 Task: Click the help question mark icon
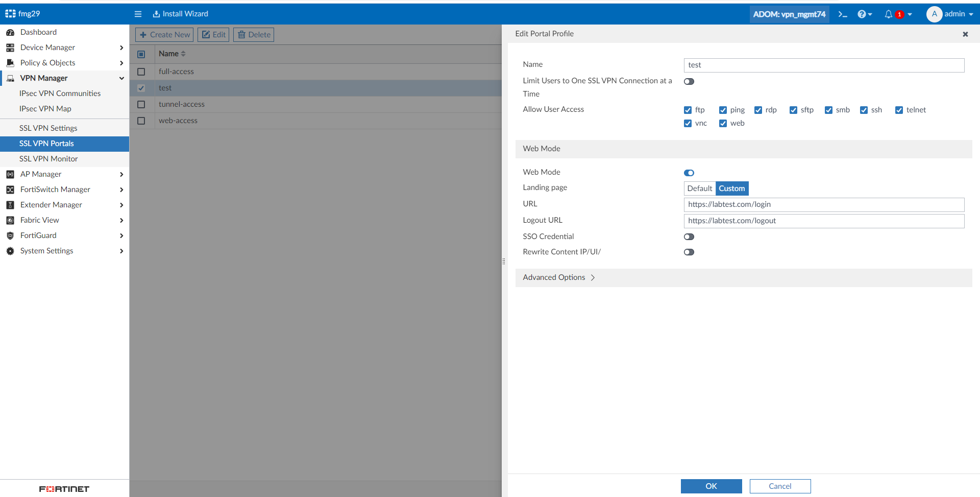click(x=862, y=14)
